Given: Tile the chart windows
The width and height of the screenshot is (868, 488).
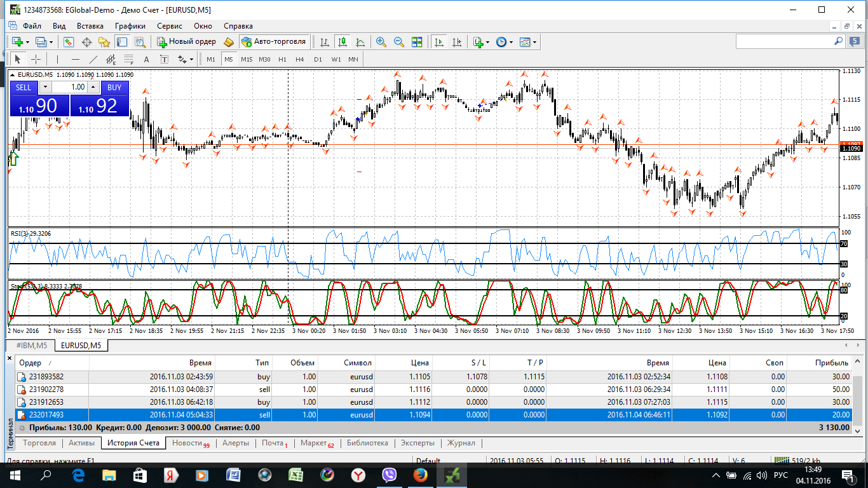Looking at the screenshot, I should [417, 41].
